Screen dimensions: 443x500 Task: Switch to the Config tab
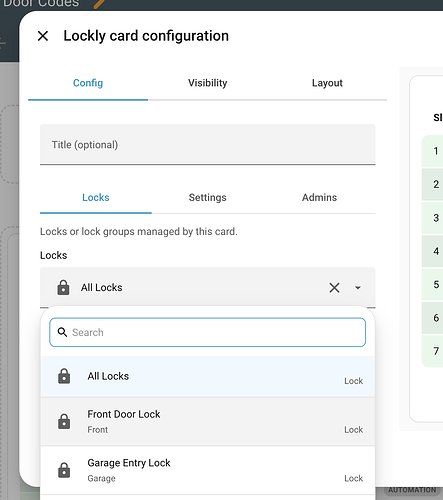coord(88,83)
